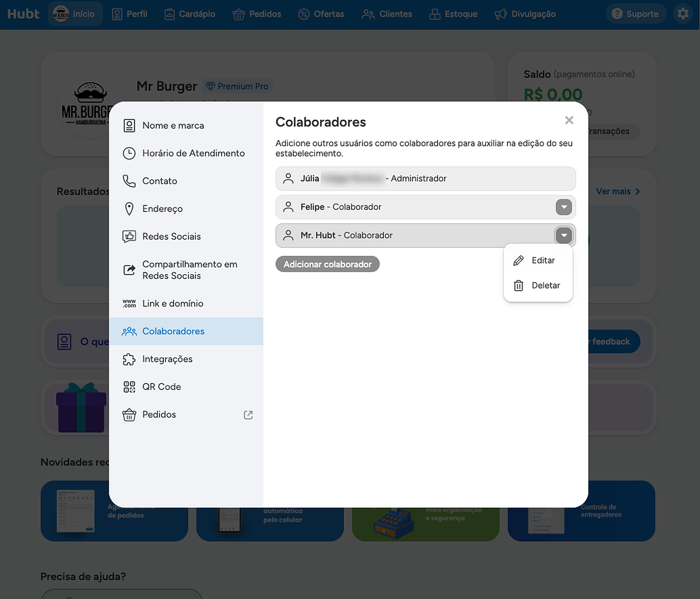Open Integrações puzzle icon section
700x599 pixels.
(x=129, y=359)
